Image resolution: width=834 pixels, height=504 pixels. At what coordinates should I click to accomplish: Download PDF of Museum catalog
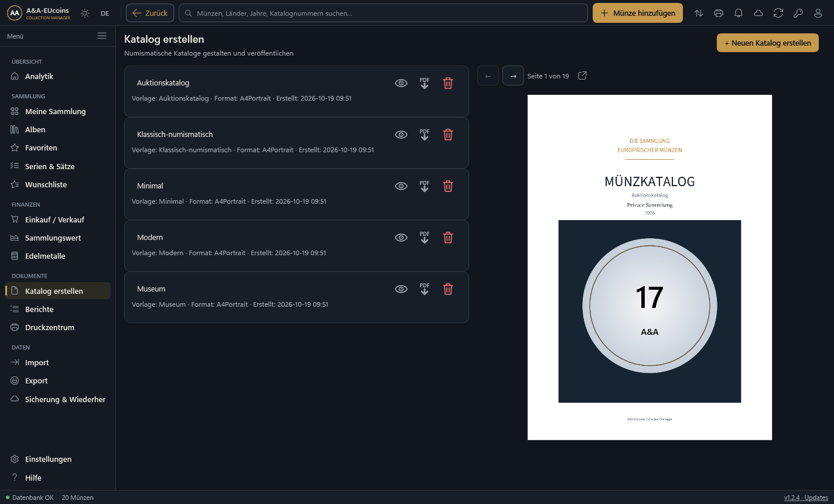click(425, 289)
